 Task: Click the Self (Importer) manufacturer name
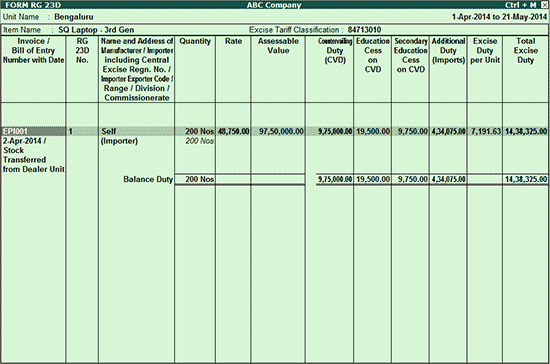tap(119, 136)
